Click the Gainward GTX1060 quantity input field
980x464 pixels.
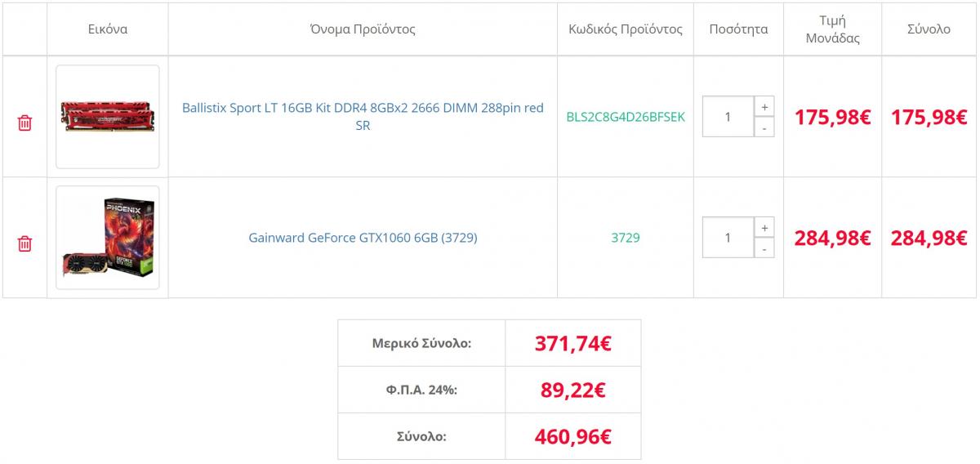pyautogui.click(x=728, y=238)
